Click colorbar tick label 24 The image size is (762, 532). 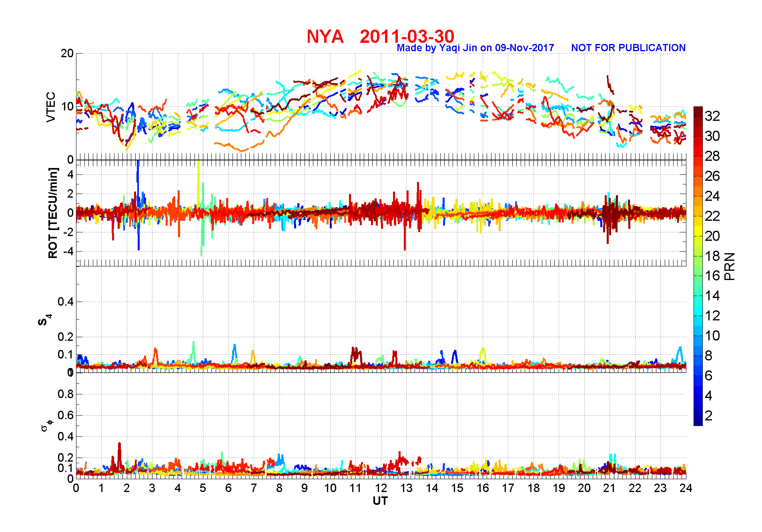(x=712, y=196)
